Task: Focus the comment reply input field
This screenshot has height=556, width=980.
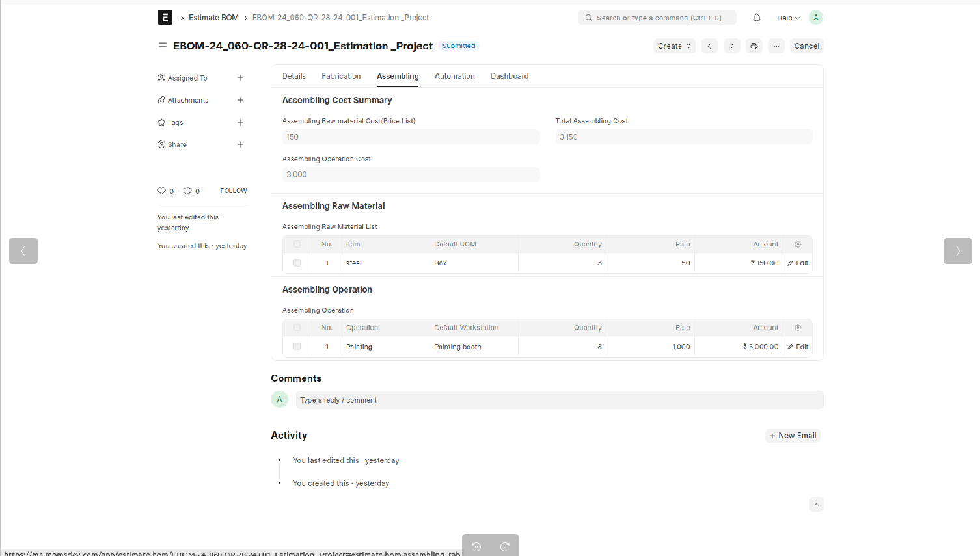Action: [x=559, y=400]
